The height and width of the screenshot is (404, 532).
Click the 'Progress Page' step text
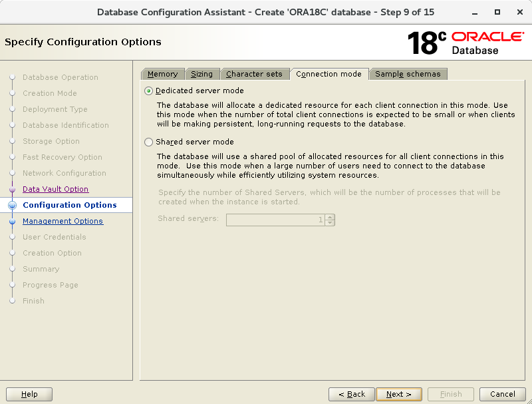pos(51,285)
